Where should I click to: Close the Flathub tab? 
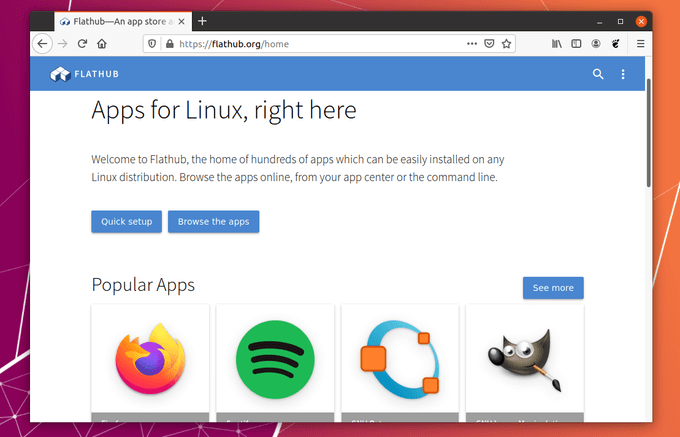click(x=181, y=21)
